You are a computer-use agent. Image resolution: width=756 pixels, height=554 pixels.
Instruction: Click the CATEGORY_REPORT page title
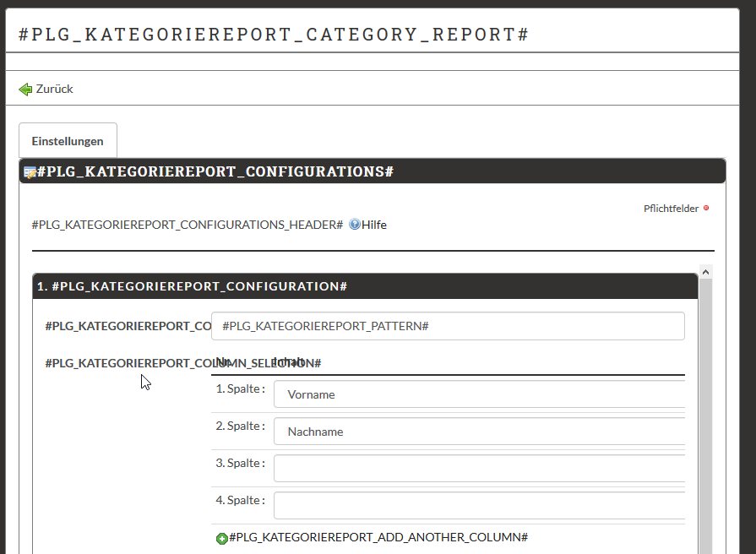[x=274, y=35]
